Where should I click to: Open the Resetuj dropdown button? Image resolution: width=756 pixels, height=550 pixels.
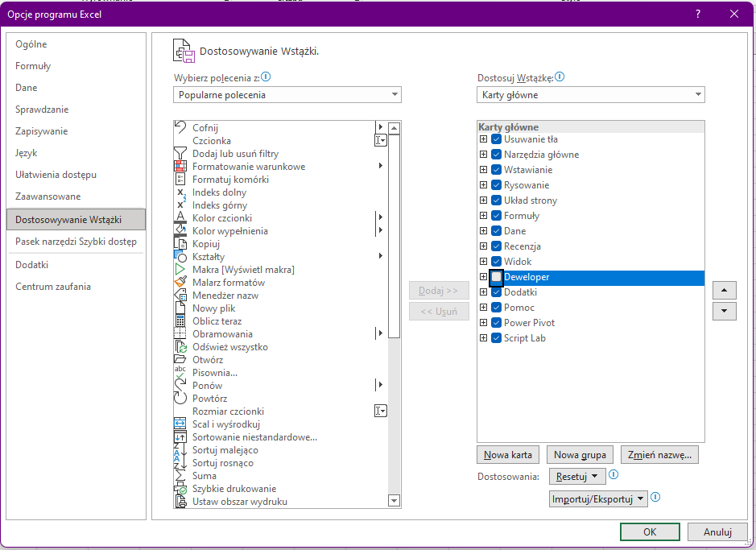[x=577, y=477]
